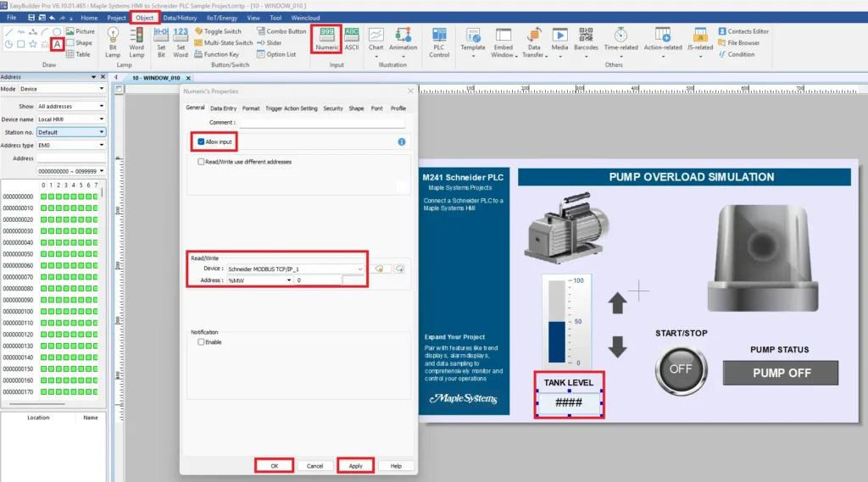Open the Template menu icon
The height and width of the screenshot is (482, 868).
click(473, 42)
